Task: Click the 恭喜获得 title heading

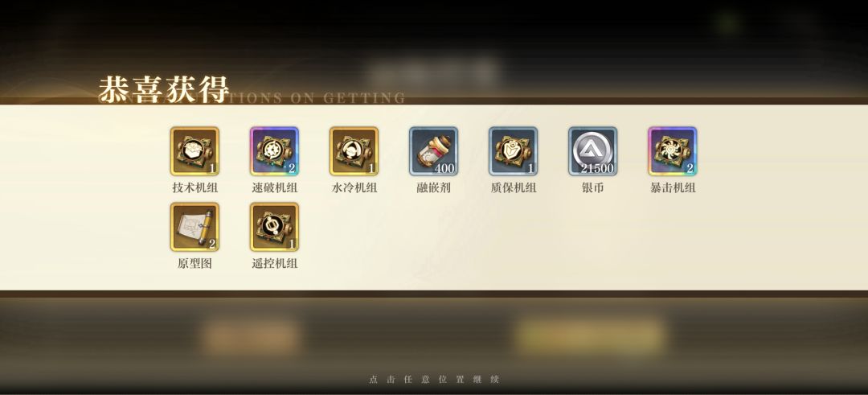Action: [164, 89]
